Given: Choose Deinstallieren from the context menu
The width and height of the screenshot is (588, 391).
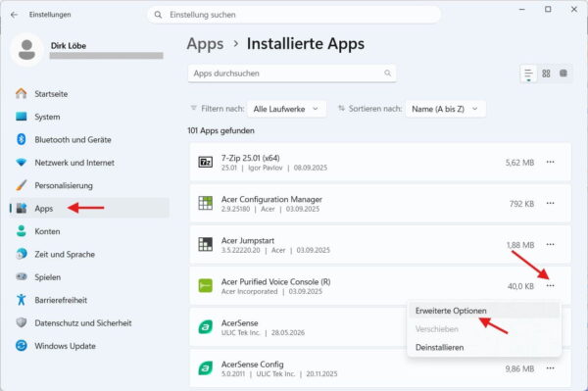Looking at the screenshot, I should [484, 347].
